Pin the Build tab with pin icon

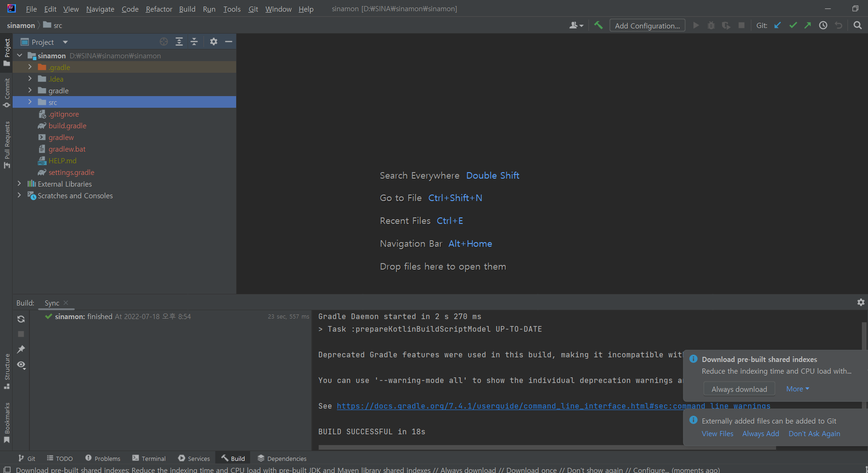tap(21, 349)
